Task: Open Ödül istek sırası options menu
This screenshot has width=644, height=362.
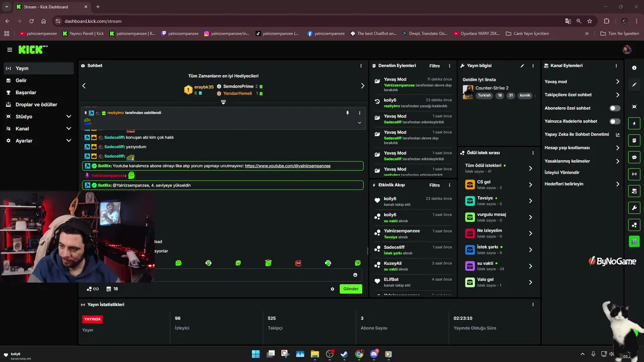Action: point(533,153)
